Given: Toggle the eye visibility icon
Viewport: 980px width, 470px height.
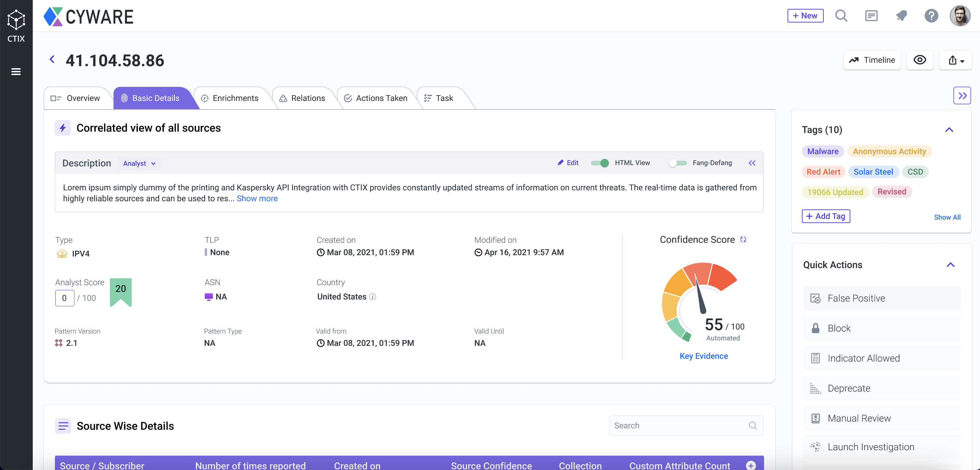Looking at the screenshot, I should click(x=920, y=59).
